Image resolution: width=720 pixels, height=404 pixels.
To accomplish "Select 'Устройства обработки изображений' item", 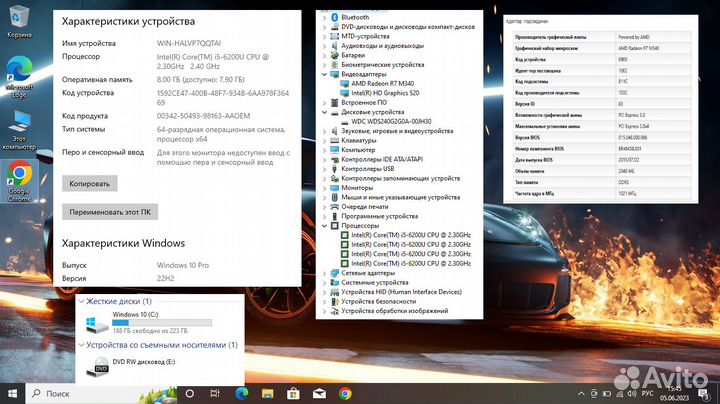I will (x=394, y=311).
